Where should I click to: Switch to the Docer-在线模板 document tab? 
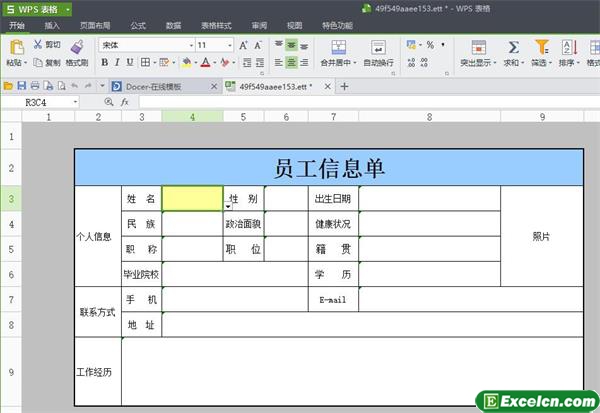(x=160, y=87)
